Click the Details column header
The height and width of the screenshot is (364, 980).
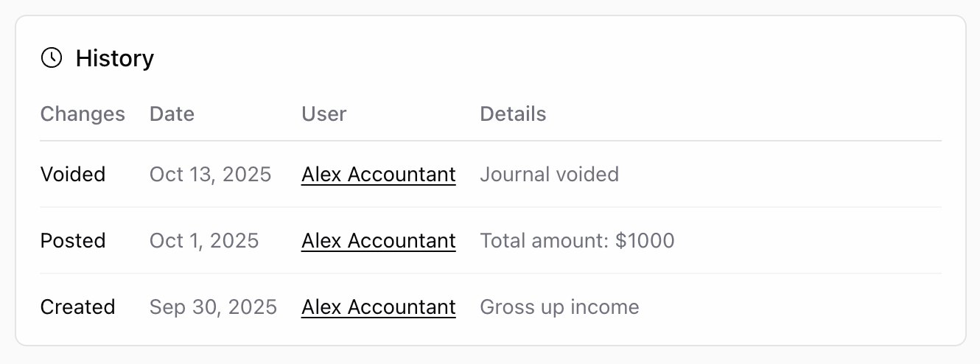tap(513, 114)
